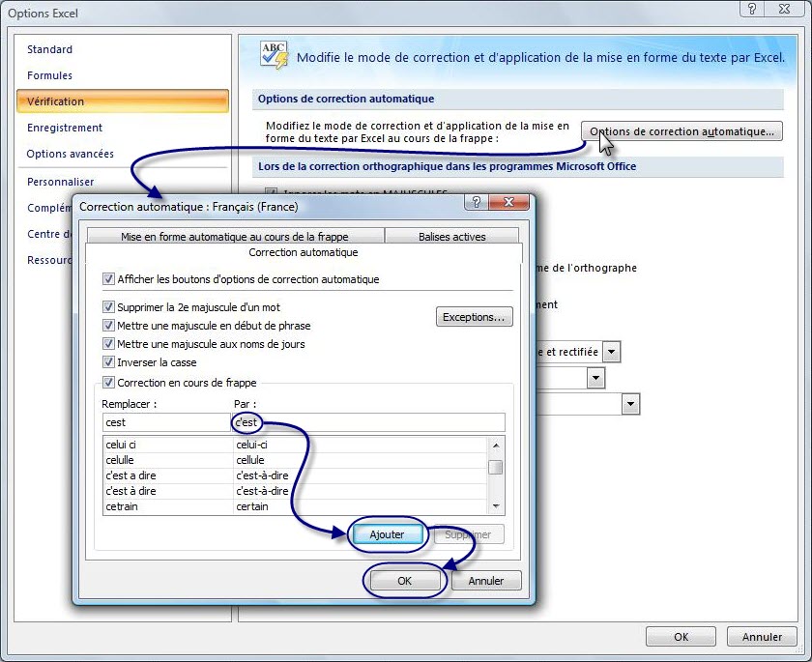Close the Correction automatique dialog

(507, 205)
